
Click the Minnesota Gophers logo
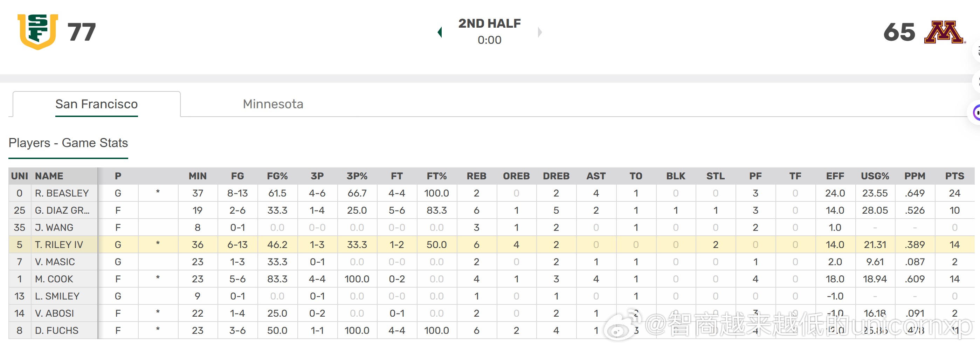pyautogui.click(x=944, y=32)
